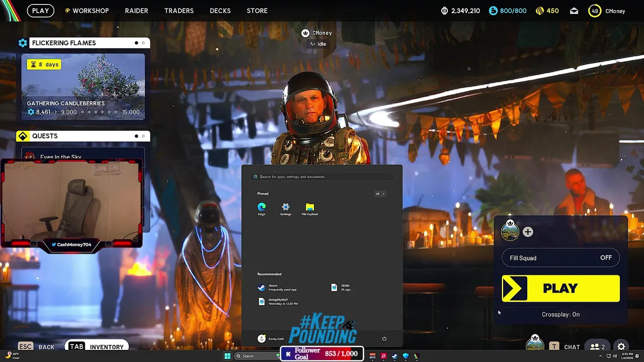The height and width of the screenshot is (362, 644).
Task: Open the DECKS tab
Action: pos(220,11)
